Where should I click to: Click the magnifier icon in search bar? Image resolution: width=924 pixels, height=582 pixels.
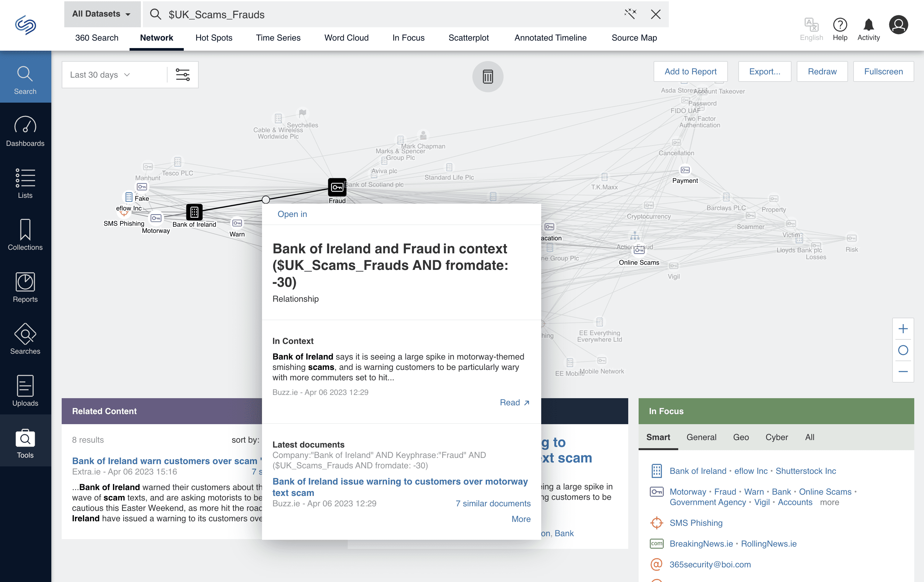pyautogui.click(x=155, y=14)
